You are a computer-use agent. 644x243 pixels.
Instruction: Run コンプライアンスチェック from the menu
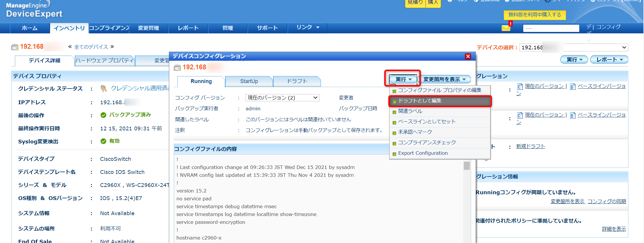click(440, 143)
